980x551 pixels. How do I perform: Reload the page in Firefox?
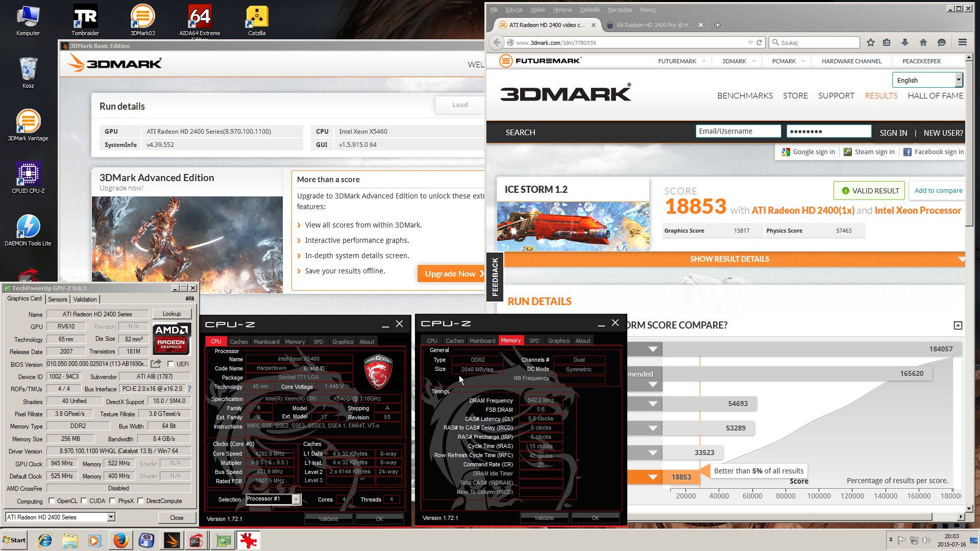tap(759, 43)
